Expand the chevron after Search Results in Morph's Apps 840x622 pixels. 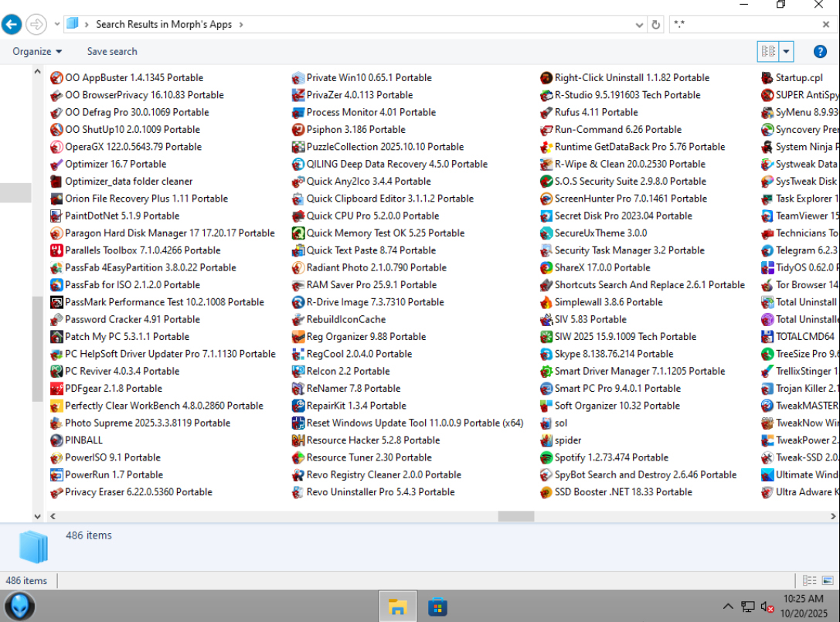click(x=241, y=25)
